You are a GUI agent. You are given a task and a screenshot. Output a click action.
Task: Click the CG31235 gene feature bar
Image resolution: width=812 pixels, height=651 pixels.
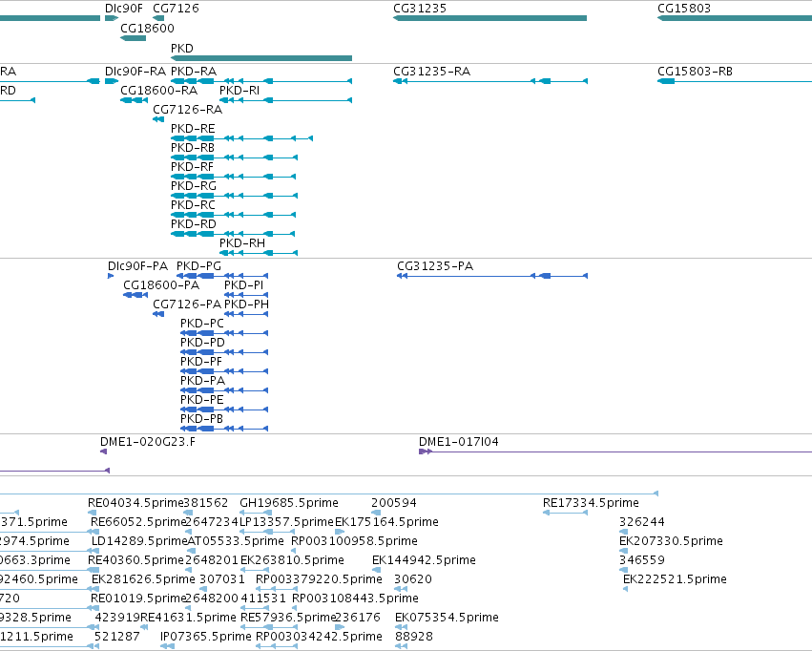489,18
